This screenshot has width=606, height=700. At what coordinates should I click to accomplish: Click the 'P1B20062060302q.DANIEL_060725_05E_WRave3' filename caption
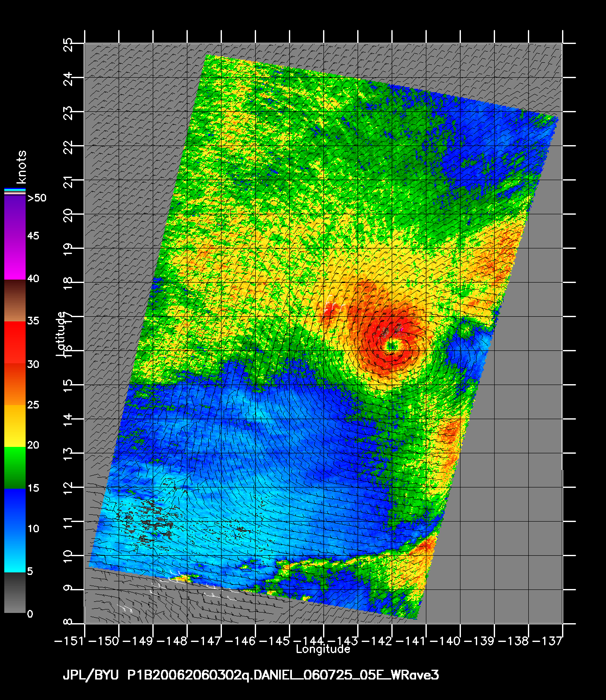click(x=283, y=676)
